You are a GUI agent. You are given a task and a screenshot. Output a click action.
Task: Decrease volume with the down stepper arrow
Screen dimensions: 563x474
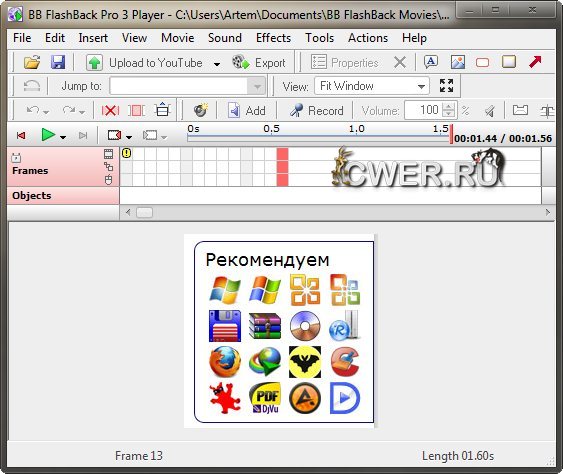(448, 114)
